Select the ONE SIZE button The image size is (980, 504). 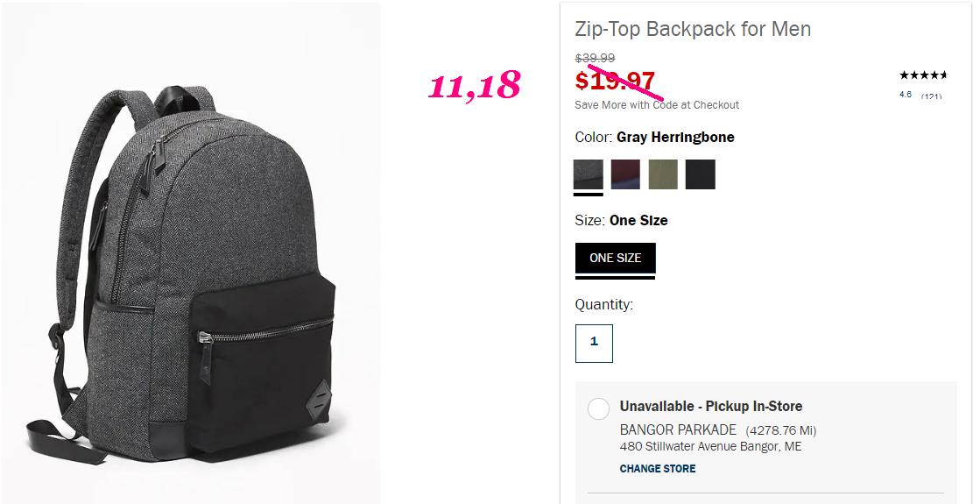[615, 258]
